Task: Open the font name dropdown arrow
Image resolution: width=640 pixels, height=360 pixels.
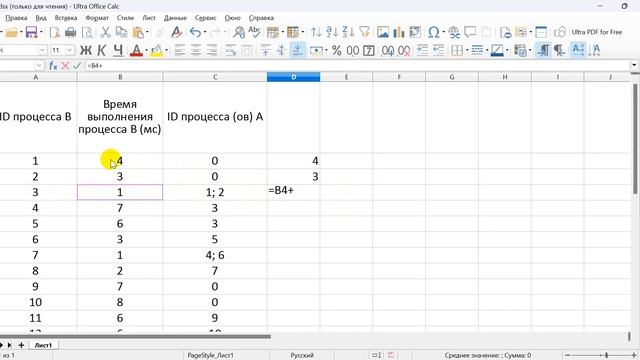Action: 42,50
